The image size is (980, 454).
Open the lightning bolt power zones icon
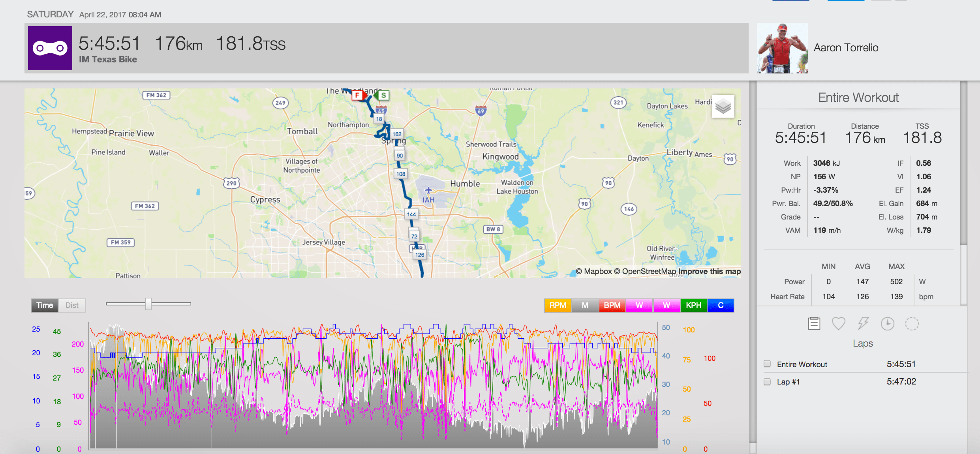point(863,324)
